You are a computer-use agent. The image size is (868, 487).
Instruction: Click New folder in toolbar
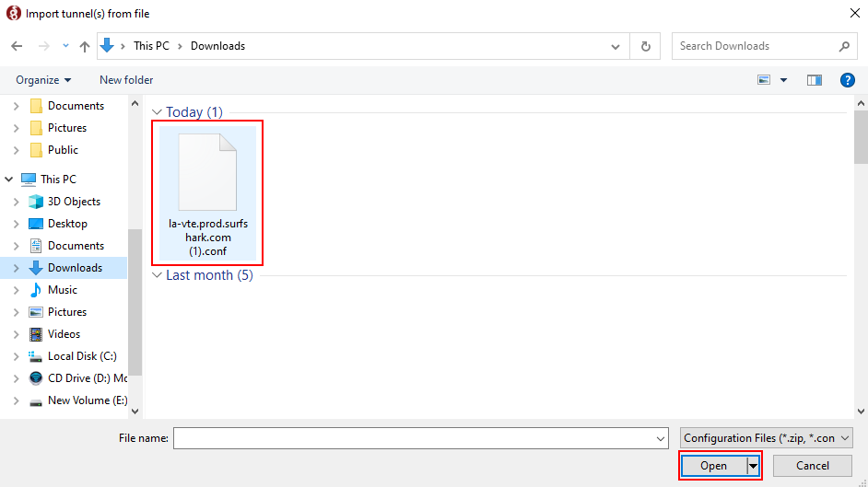click(x=126, y=80)
